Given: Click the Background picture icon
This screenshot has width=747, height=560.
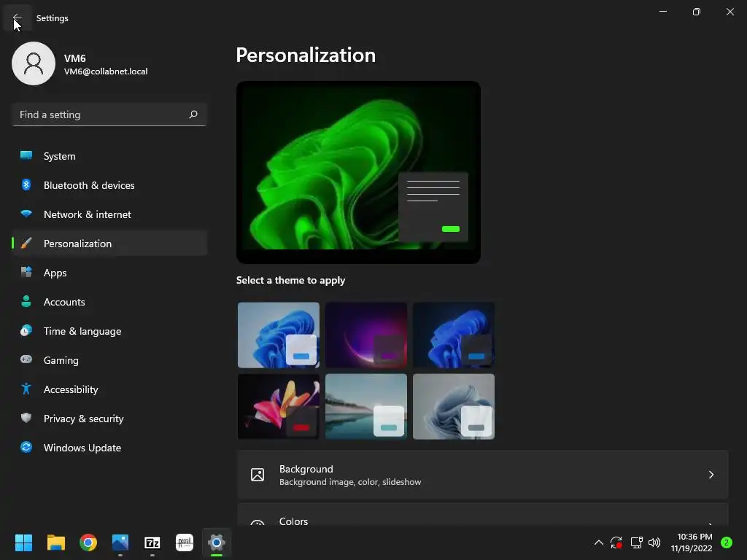Looking at the screenshot, I should pyautogui.click(x=258, y=475).
